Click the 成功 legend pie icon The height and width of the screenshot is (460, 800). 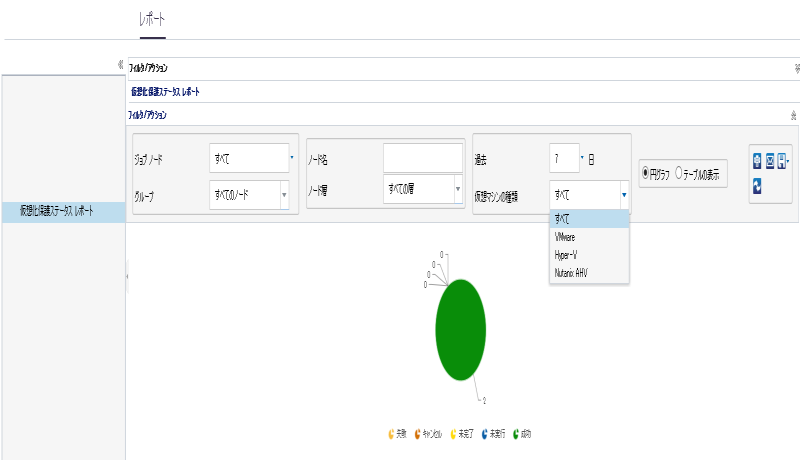point(516,434)
